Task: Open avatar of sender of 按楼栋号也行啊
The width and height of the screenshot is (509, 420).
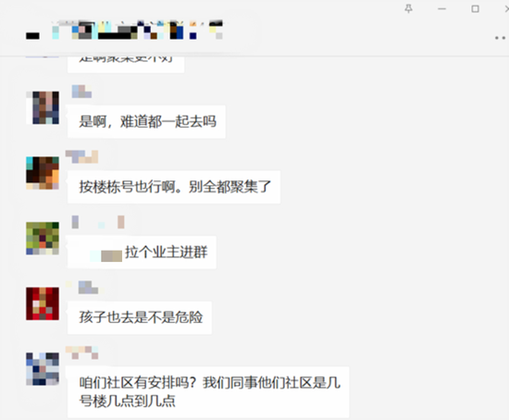Action: 43,173
